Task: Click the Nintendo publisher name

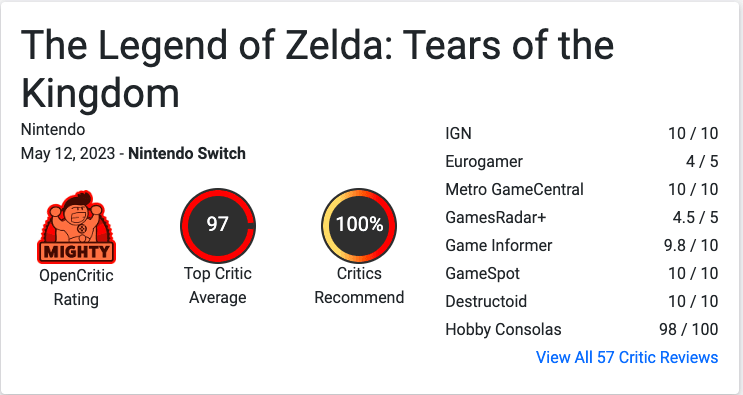Action: (53, 129)
